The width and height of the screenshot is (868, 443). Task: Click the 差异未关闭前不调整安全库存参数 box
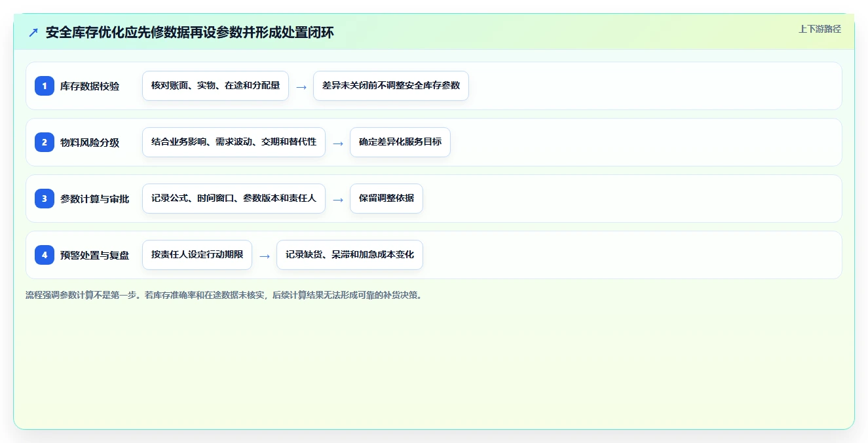391,86
